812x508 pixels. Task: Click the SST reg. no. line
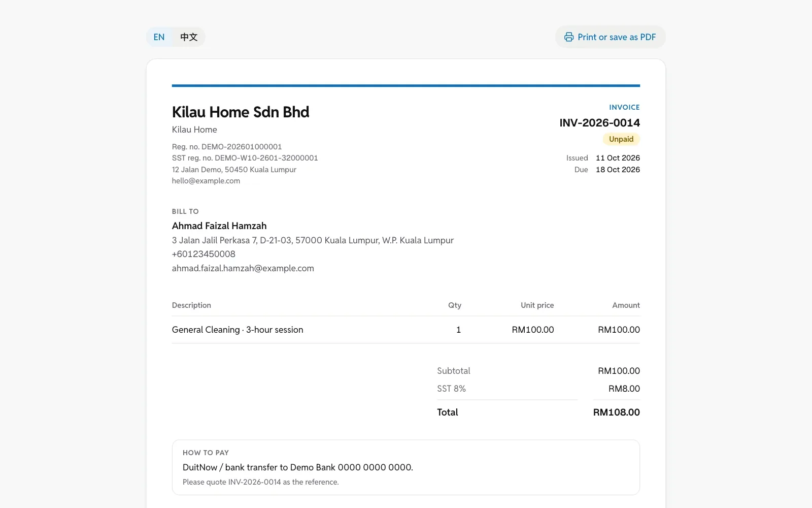tap(245, 158)
